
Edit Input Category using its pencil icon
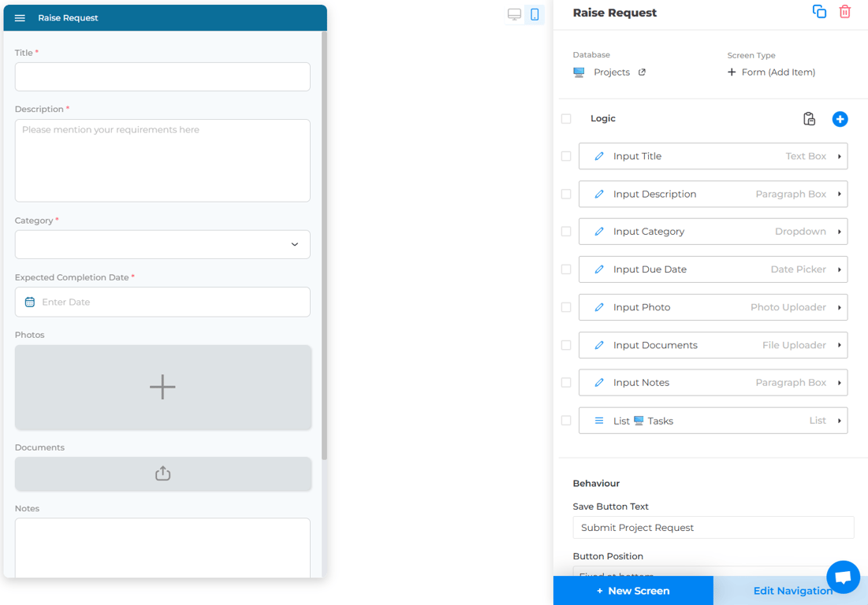coord(599,232)
